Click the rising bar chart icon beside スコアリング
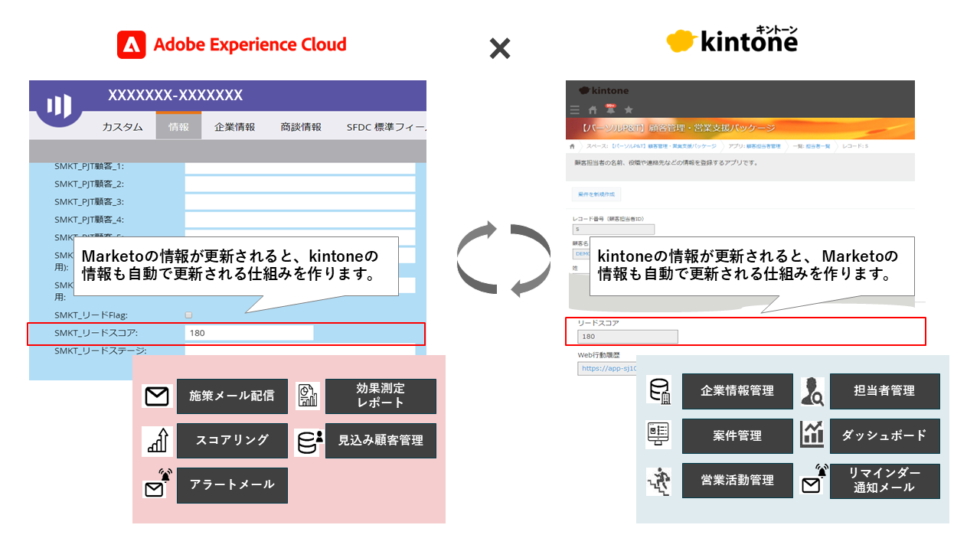This screenshot has height=551, width=980. (x=157, y=441)
